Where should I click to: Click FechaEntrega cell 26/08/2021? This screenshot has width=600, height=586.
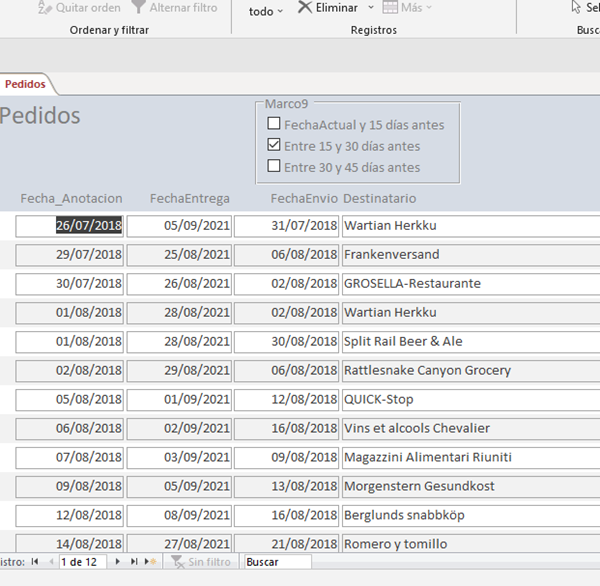pyautogui.click(x=179, y=284)
